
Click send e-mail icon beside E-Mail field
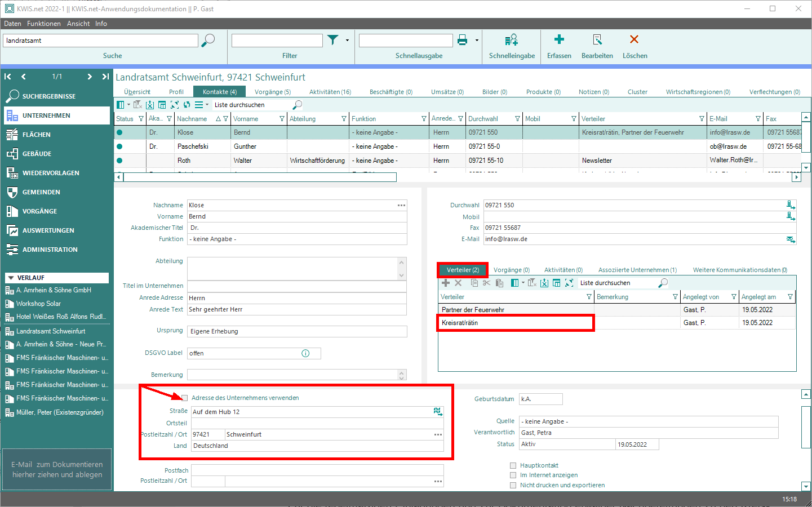click(x=791, y=239)
